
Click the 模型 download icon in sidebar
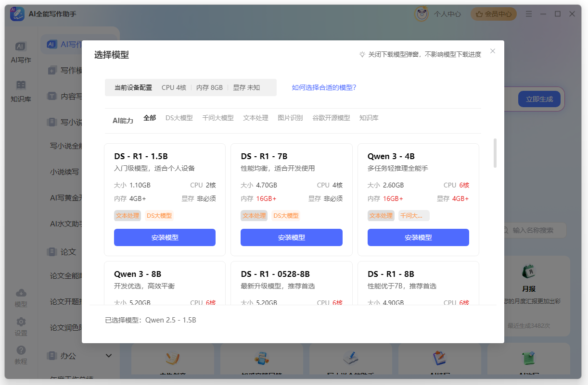pos(21,293)
